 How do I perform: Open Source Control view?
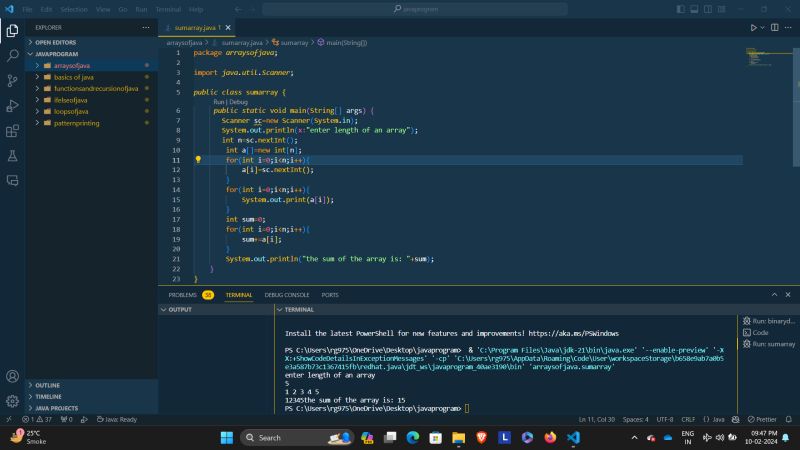12,80
